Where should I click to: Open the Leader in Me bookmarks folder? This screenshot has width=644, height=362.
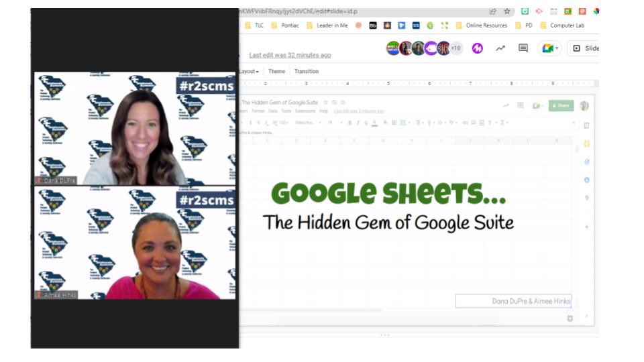328,25
